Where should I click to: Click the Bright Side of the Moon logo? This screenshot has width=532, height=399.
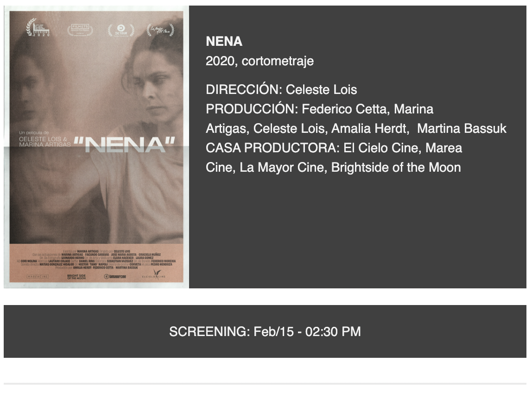pos(76,277)
